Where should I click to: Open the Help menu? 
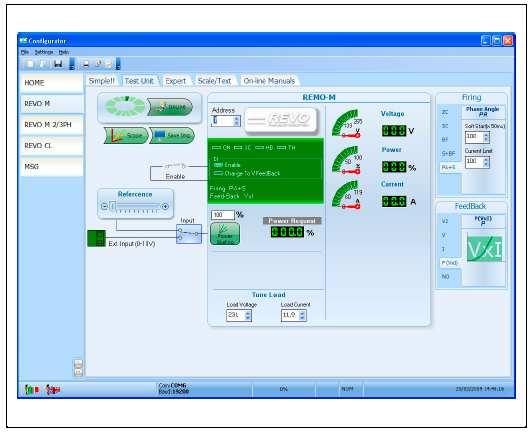tap(64, 52)
